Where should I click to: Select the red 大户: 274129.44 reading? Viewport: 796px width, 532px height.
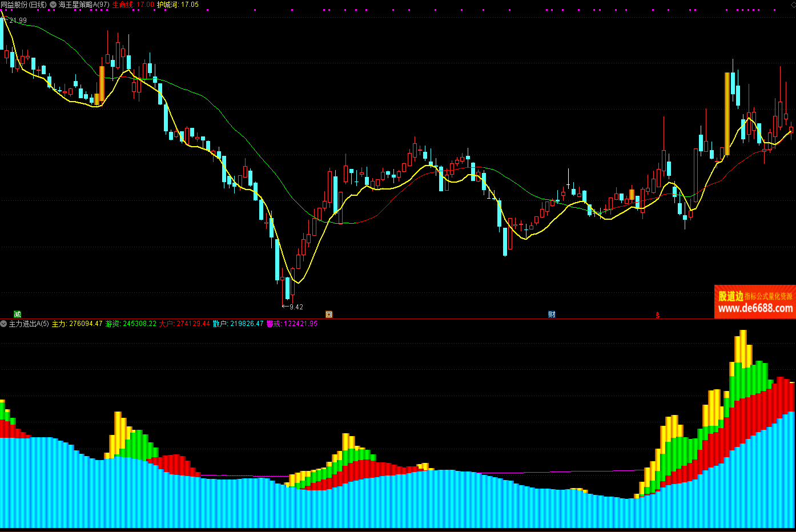pos(184,324)
